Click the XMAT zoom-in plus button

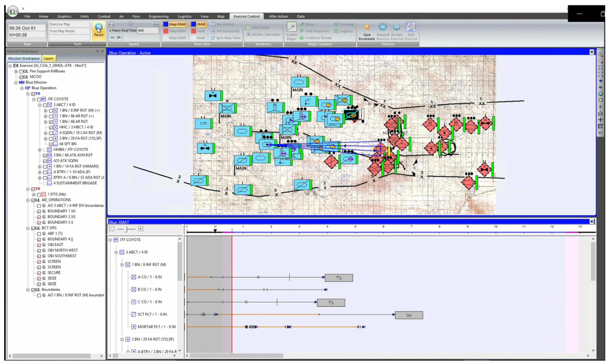[x=141, y=229]
